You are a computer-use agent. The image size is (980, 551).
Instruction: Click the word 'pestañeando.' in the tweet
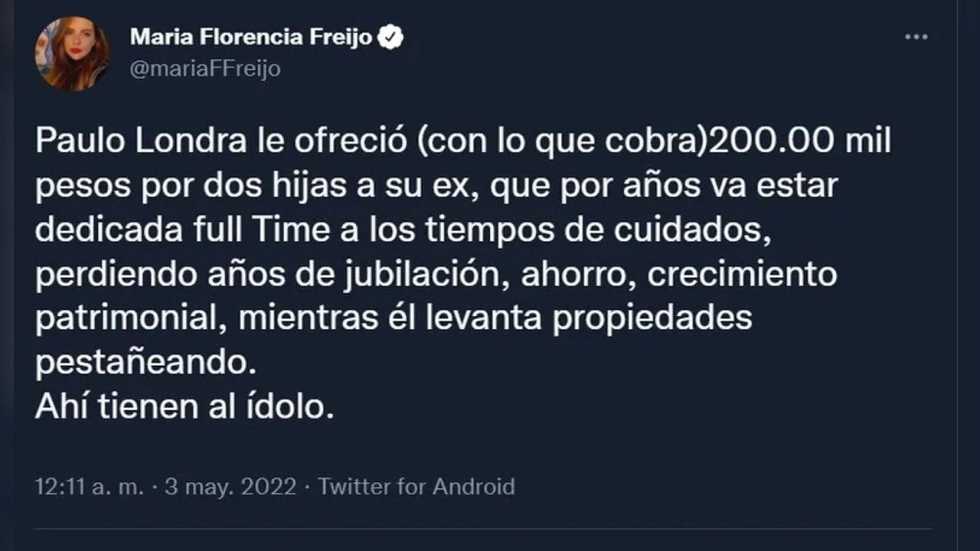click(x=140, y=360)
